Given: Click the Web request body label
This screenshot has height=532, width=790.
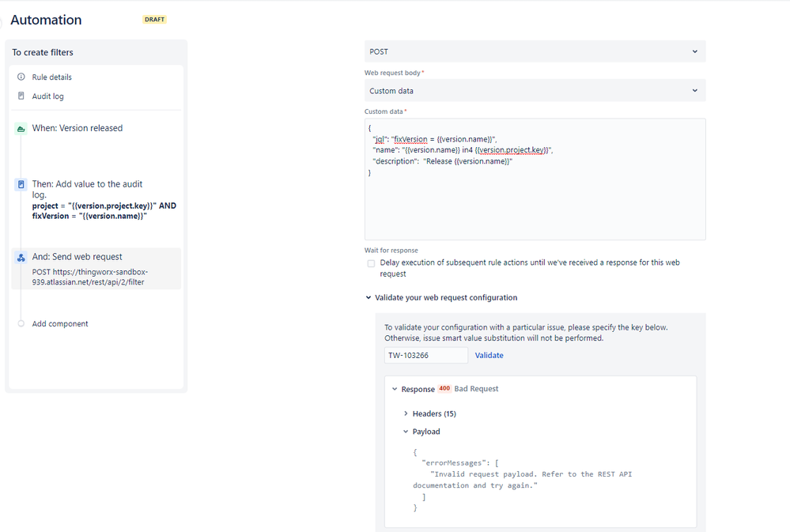Looking at the screenshot, I should tap(392, 73).
